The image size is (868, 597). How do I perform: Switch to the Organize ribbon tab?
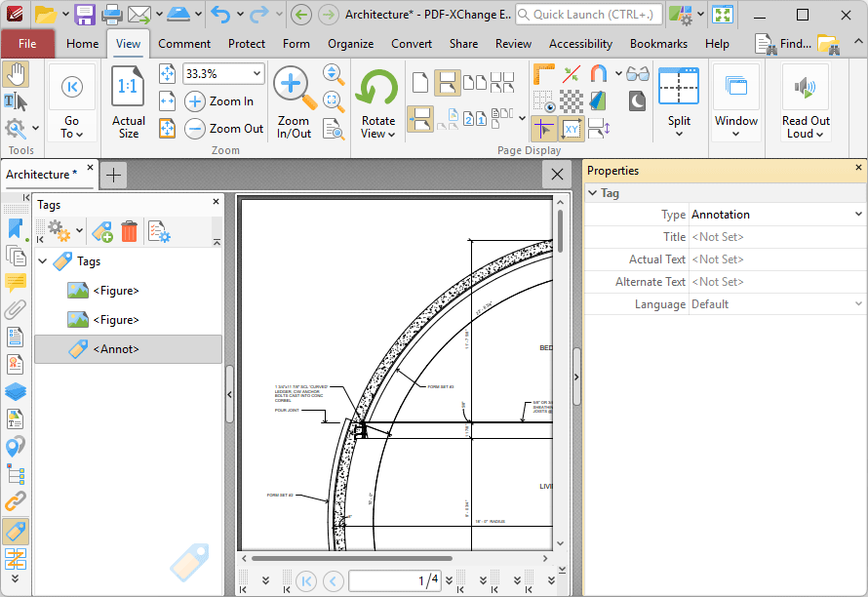click(x=350, y=44)
